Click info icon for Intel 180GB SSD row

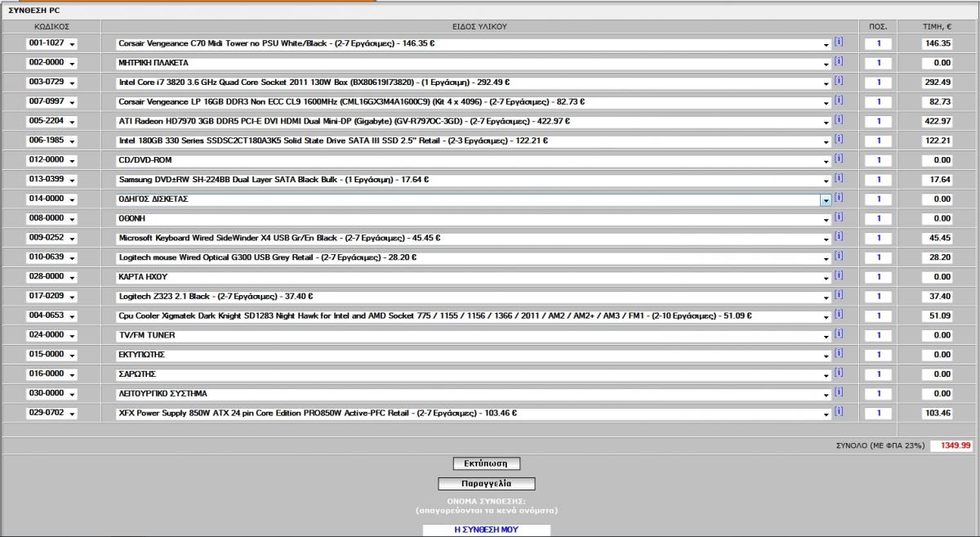[x=838, y=140]
